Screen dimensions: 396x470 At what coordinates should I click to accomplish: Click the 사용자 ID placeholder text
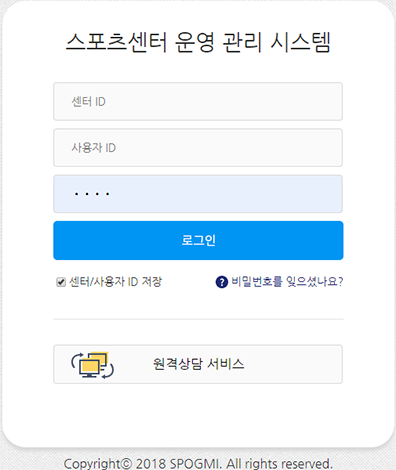click(x=93, y=148)
